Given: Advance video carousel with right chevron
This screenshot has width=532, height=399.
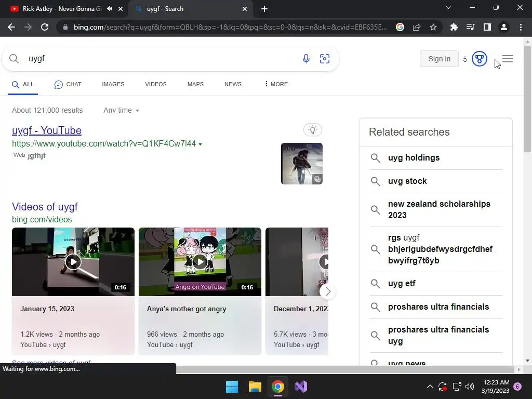Looking at the screenshot, I should (x=328, y=291).
